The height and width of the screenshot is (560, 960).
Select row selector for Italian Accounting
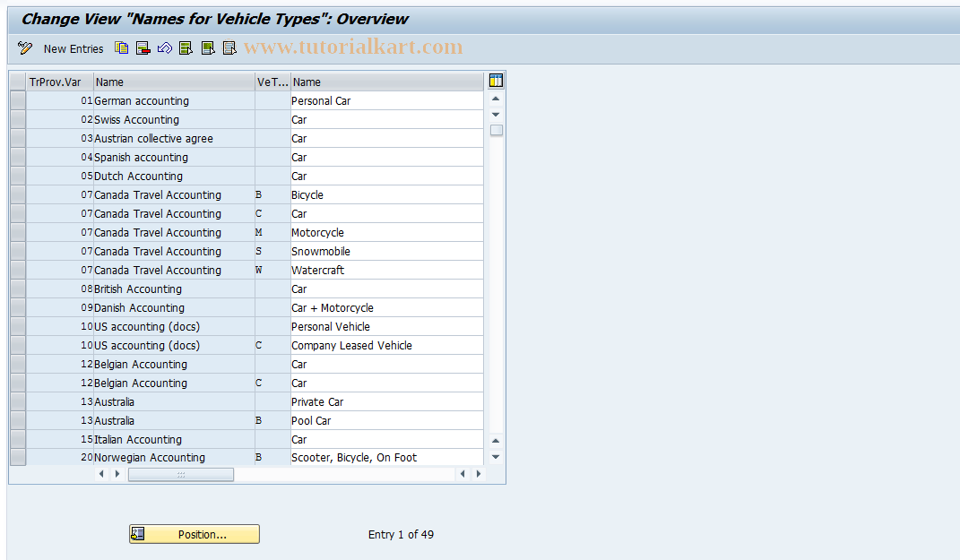click(x=18, y=439)
